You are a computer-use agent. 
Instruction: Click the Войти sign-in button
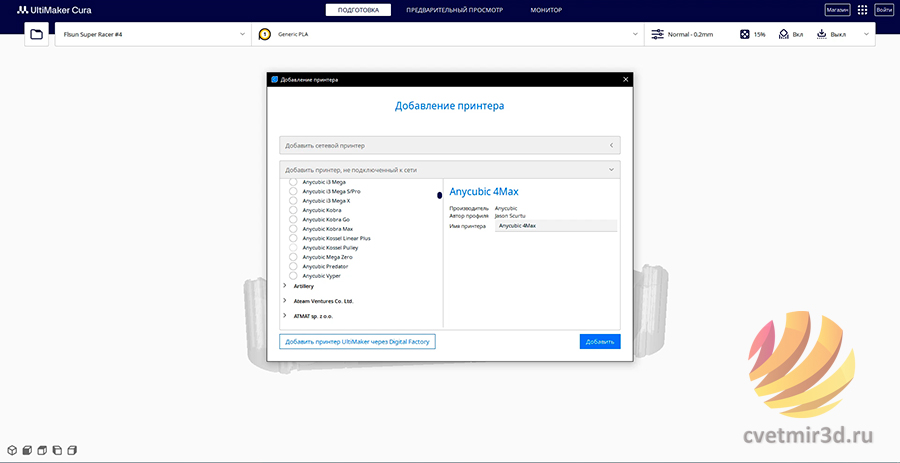pos(883,10)
